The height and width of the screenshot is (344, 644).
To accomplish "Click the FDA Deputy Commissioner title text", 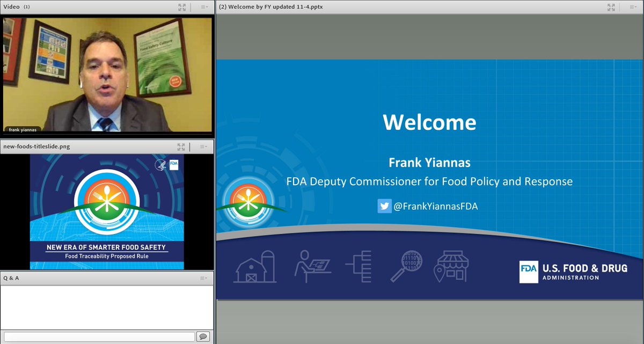I will [429, 181].
